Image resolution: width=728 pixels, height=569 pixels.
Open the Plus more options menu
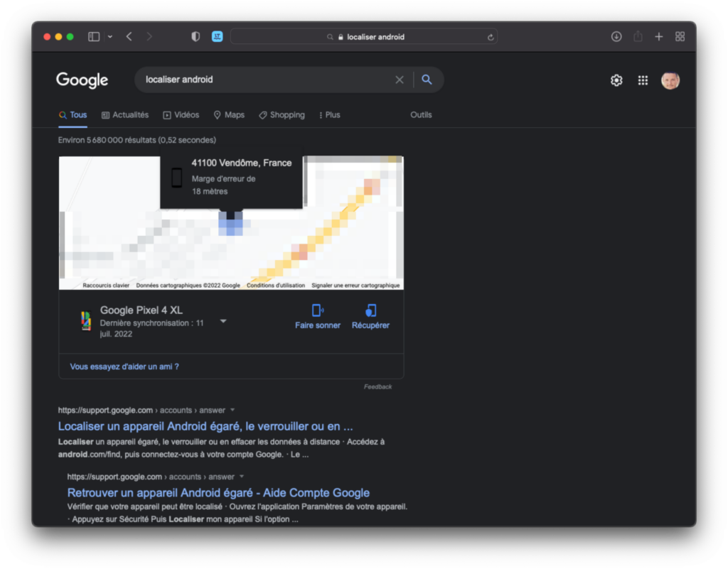tap(330, 115)
